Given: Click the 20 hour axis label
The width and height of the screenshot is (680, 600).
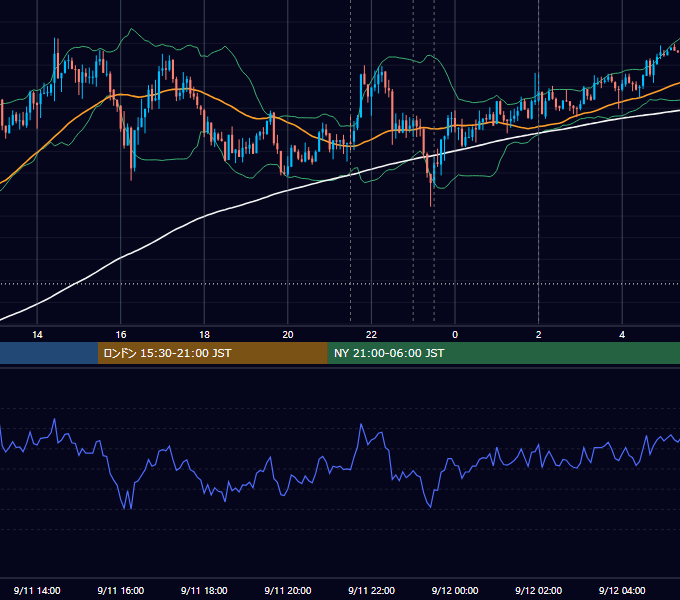Looking at the screenshot, I should tap(288, 335).
